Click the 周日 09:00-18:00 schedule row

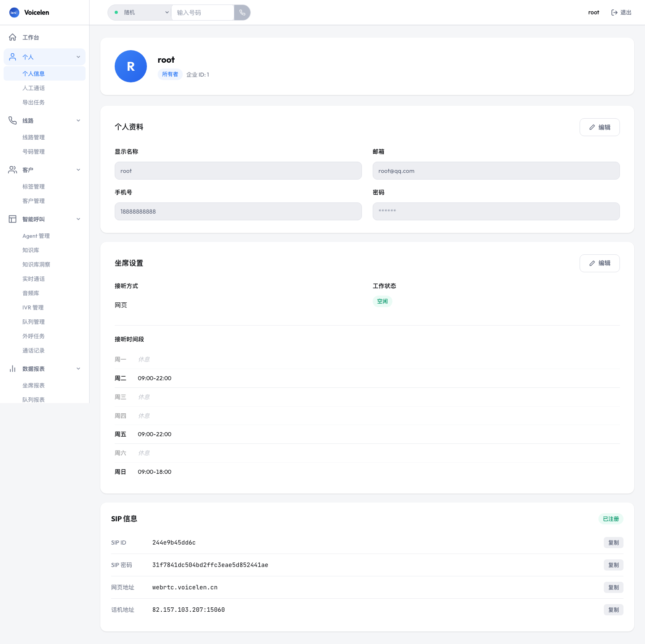[x=367, y=472]
